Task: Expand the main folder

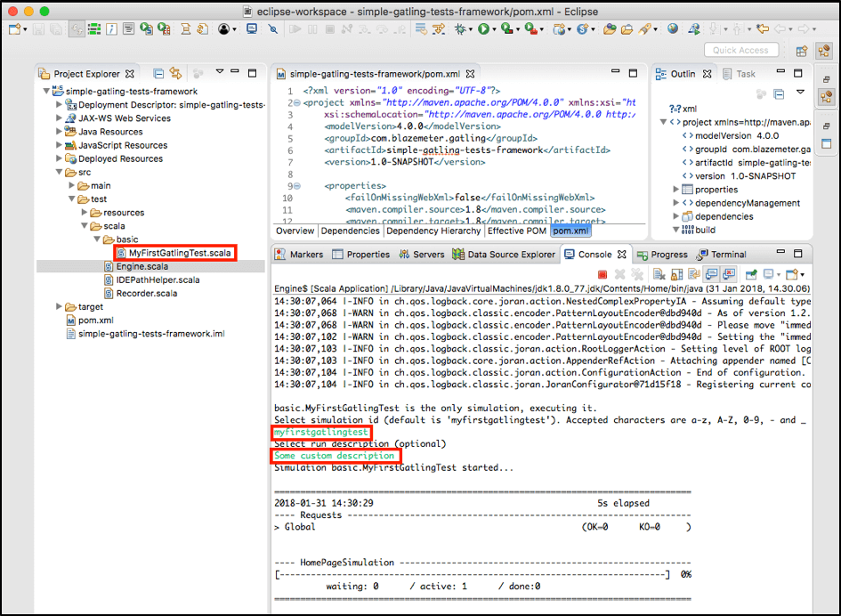Action: pos(72,186)
